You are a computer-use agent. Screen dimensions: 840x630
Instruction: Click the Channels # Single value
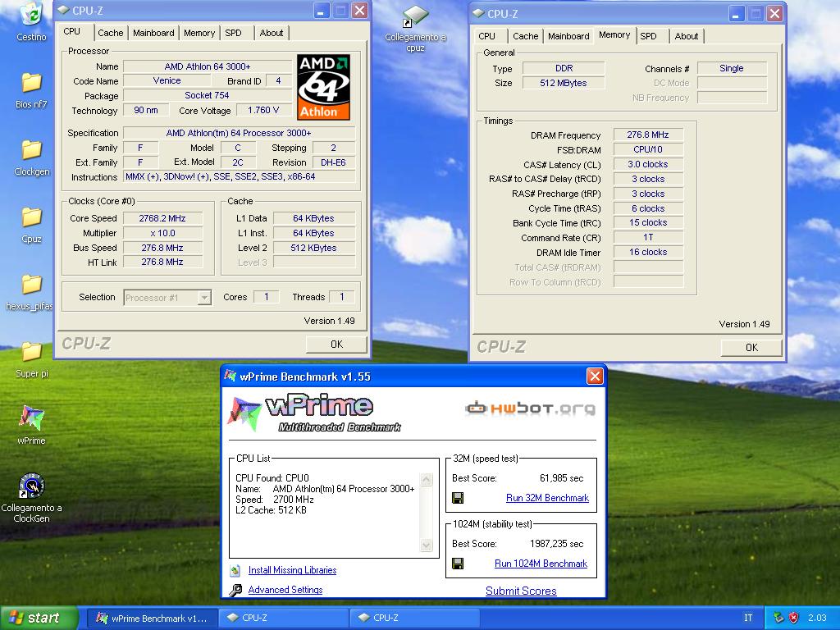[731, 68]
